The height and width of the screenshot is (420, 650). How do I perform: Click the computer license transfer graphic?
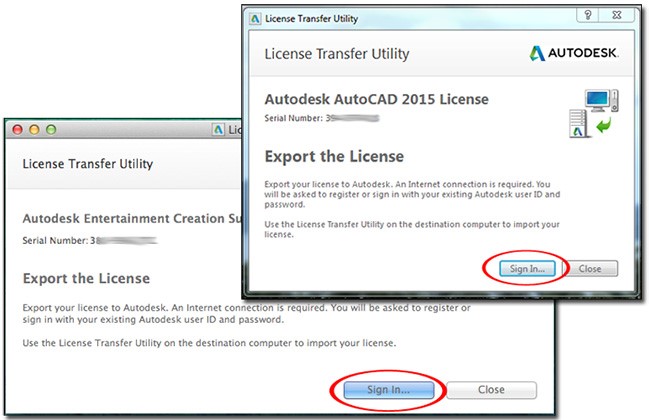(x=594, y=113)
